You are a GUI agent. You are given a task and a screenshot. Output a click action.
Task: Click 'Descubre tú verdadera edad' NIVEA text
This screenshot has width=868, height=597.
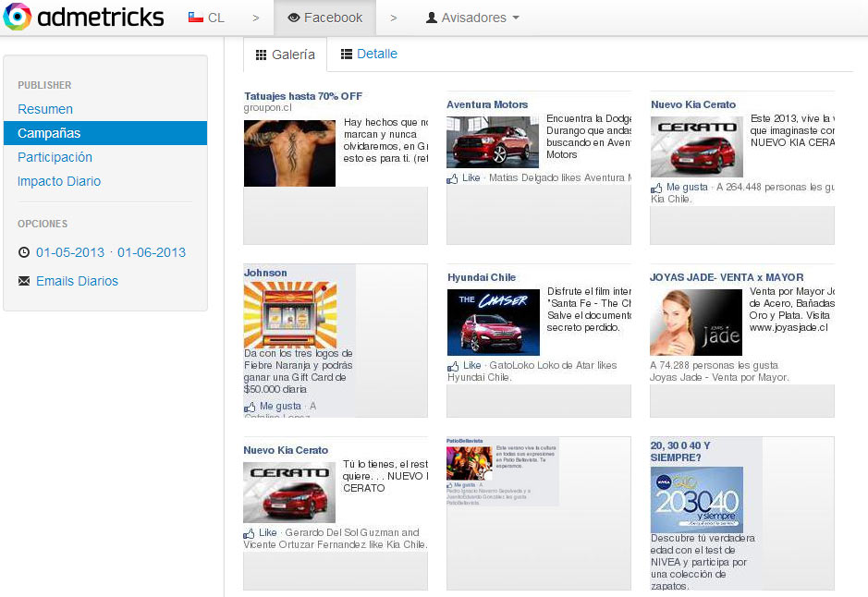703,562
